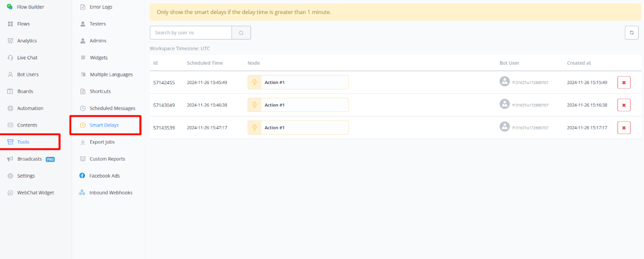Screen dimensions: 644x259
Task: Focus the Search by user ns field
Action: coord(191,33)
